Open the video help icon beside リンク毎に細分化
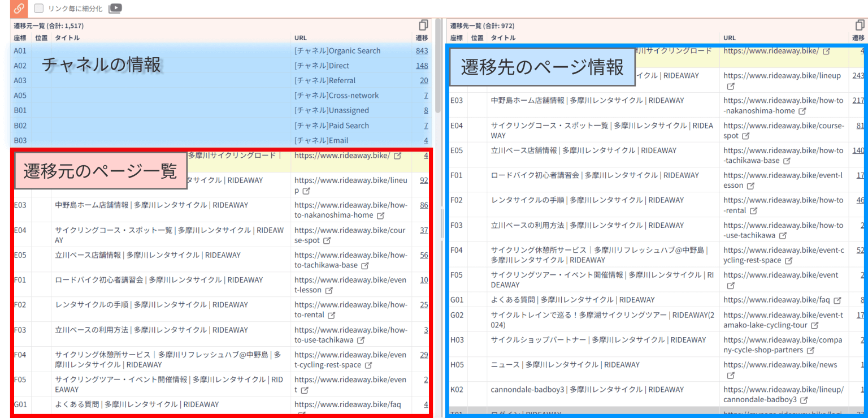This screenshot has width=868, height=418. click(115, 8)
